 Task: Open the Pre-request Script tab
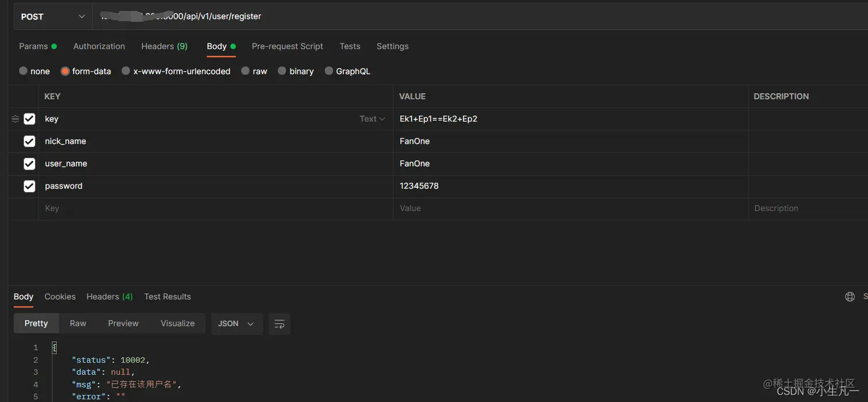[x=288, y=46]
